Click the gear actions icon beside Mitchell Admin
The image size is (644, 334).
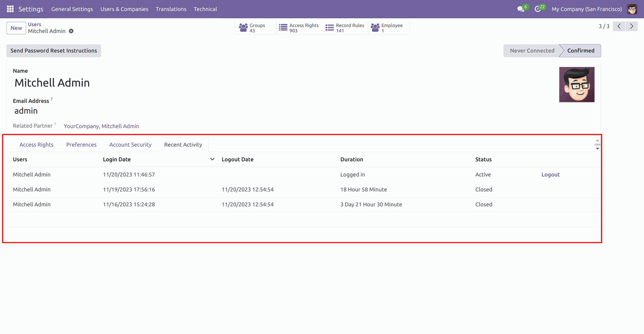point(71,31)
